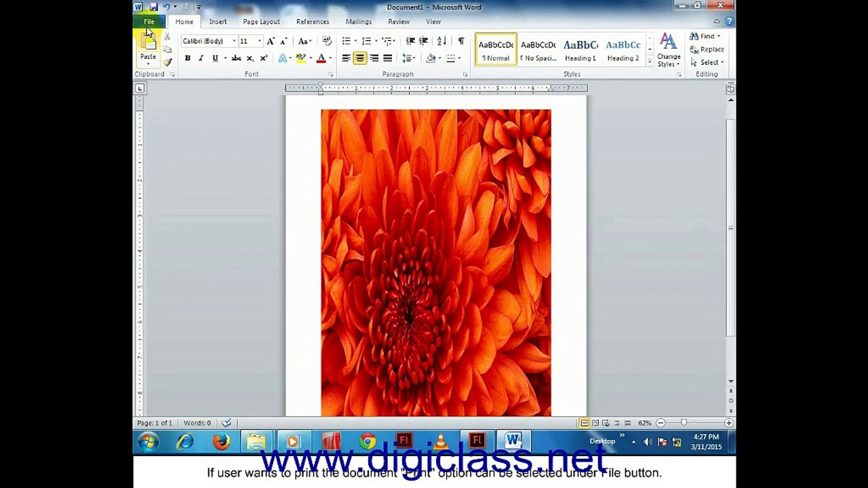Apply the Heading 2 style
Screen dimensions: 868x488
(x=623, y=49)
